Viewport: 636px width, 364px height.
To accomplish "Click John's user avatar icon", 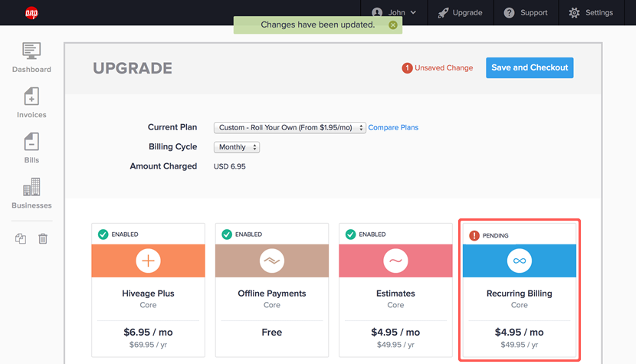I will (377, 12).
